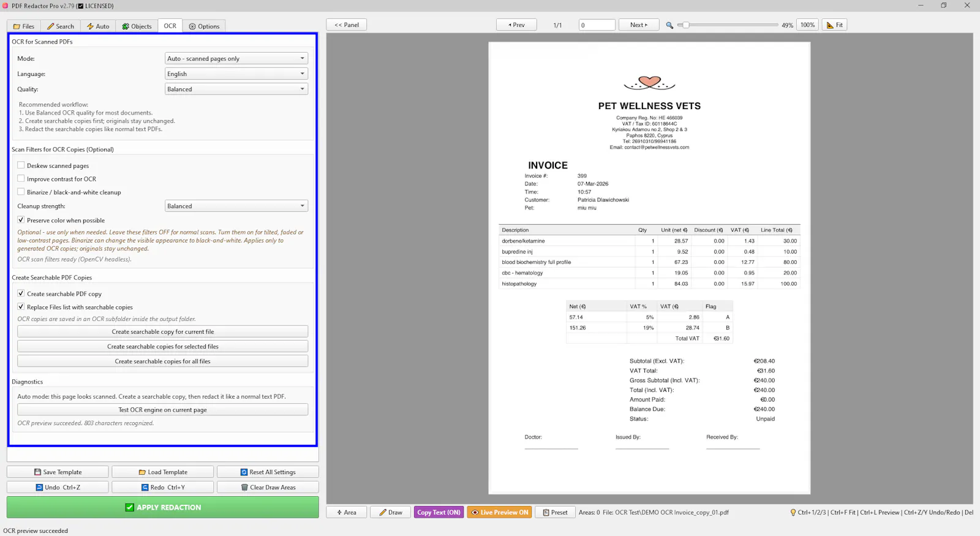
Task: Click the green APPLY REDACTION button
Action: point(162,507)
